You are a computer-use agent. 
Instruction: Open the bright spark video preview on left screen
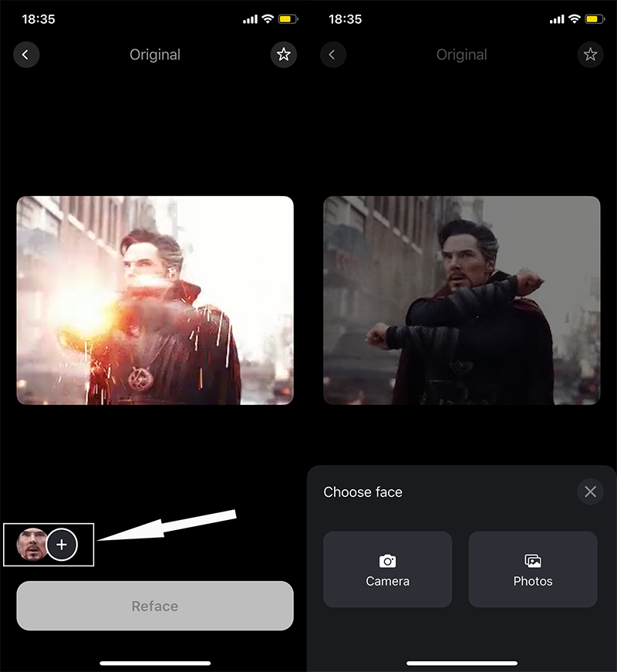pos(155,300)
